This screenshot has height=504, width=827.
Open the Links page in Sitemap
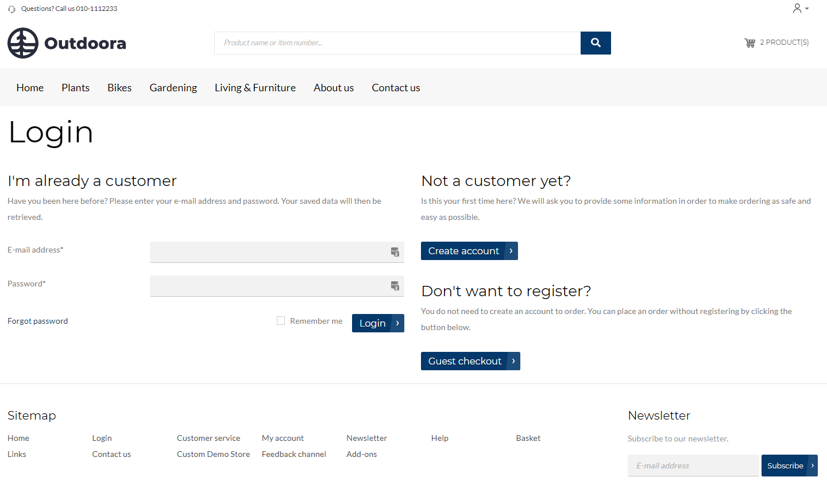(17, 454)
